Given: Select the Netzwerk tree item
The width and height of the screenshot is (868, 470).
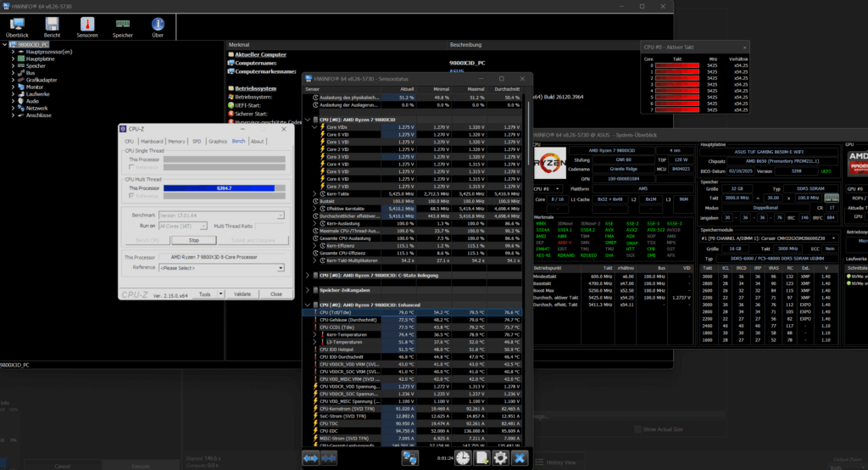Looking at the screenshot, I should [x=36, y=108].
